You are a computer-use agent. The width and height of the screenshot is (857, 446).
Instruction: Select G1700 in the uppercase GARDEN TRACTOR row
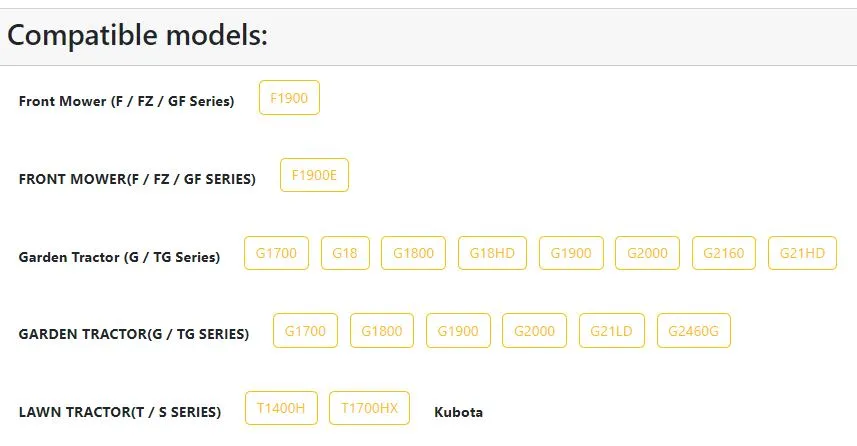coord(305,331)
